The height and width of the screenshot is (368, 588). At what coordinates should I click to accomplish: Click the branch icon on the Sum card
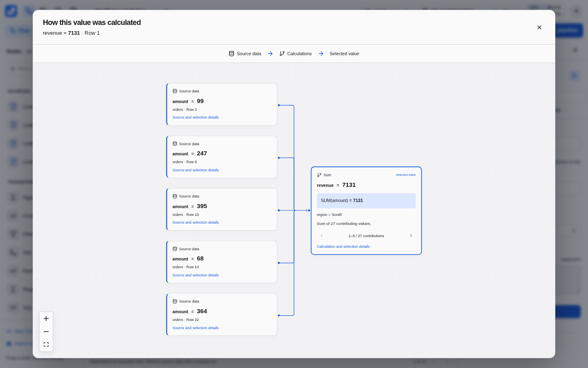[x=319, y=175]
